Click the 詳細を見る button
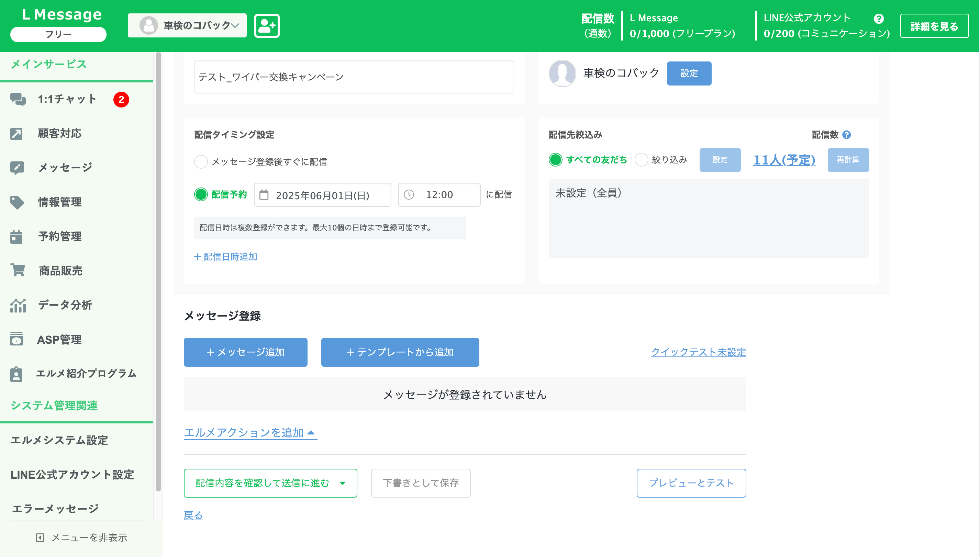This screenshot has width=980, height=557. 934,26
